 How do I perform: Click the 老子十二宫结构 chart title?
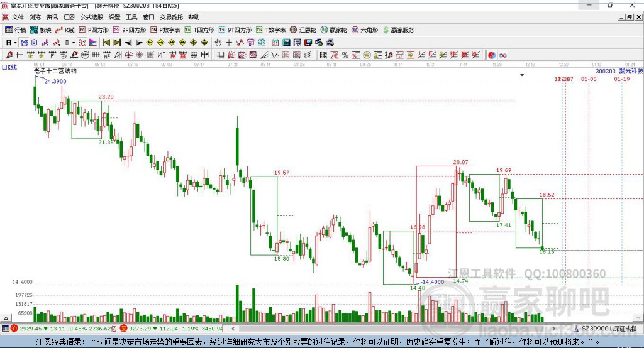click(x=55, y=72)
